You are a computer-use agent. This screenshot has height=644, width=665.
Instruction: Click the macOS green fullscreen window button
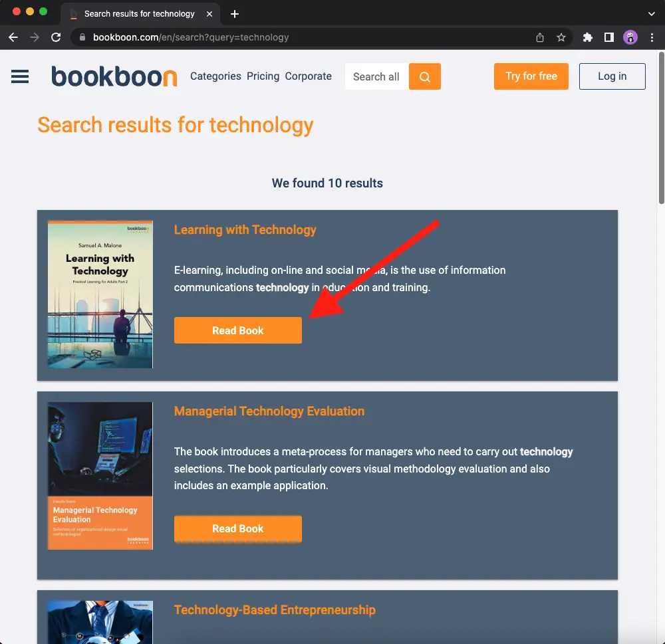[43, 11]
